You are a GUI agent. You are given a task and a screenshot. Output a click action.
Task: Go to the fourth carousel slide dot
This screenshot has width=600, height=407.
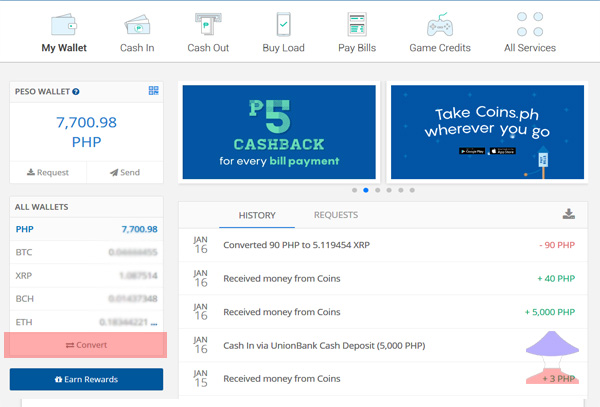(389, 190)
